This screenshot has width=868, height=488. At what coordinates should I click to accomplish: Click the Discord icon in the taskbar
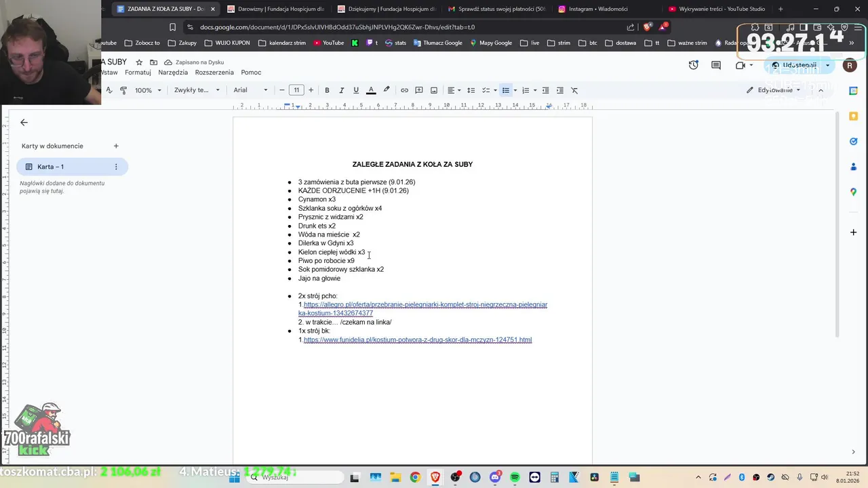495,477
